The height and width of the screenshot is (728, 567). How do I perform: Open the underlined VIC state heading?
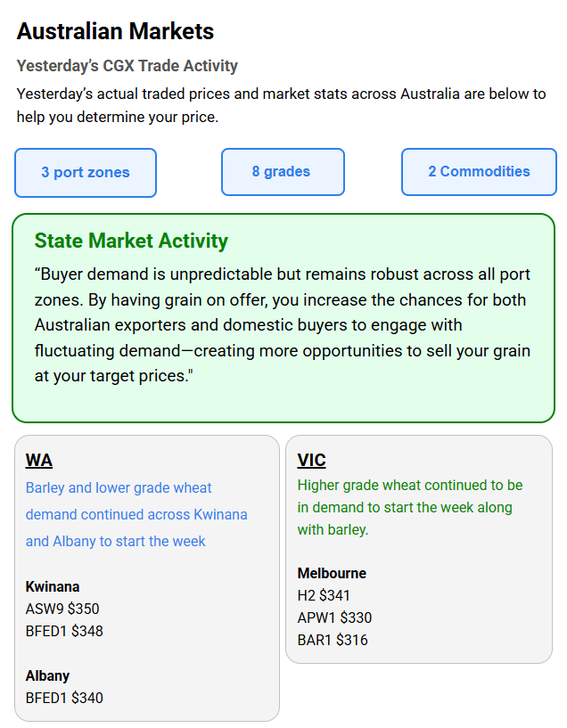[x=311, y=461]
